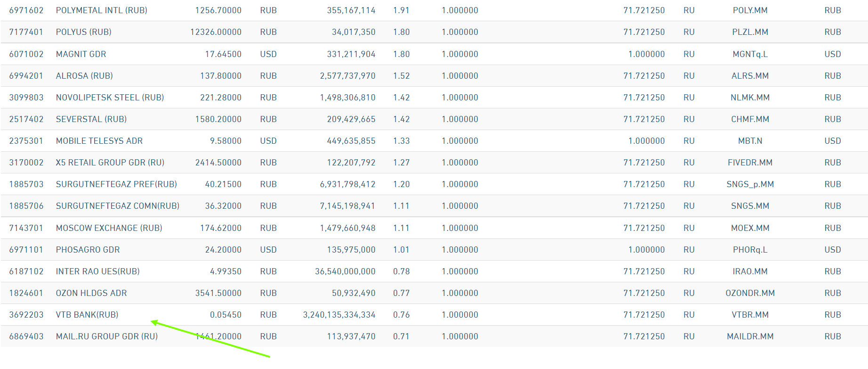Click the price 1256.70000 for Polymetal
Viewport: 868px width, 369px height.
point(218,10)
